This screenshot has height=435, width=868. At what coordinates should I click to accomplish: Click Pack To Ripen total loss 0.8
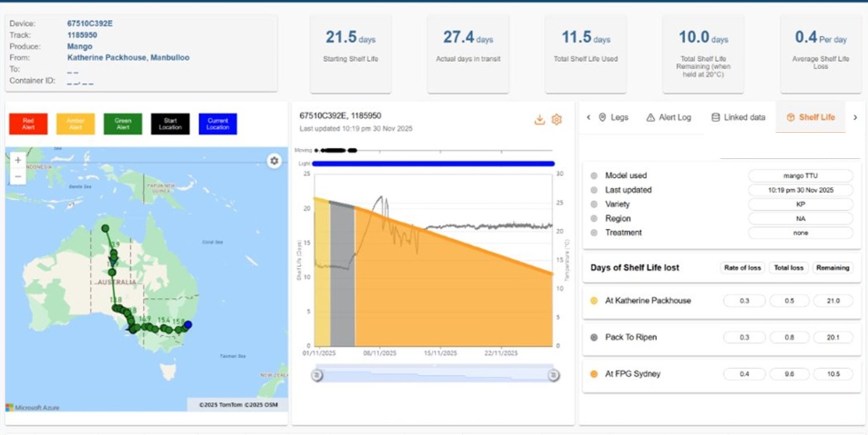tap(789, 337)
